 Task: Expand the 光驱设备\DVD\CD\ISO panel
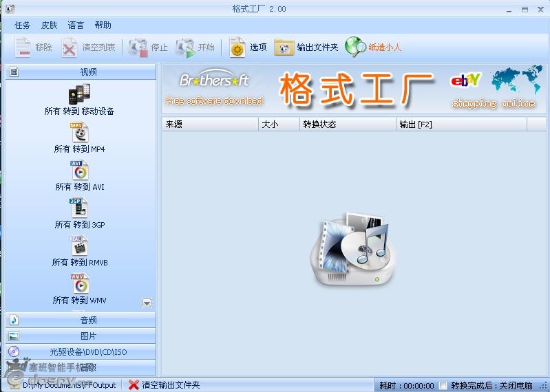coord(81,351)
